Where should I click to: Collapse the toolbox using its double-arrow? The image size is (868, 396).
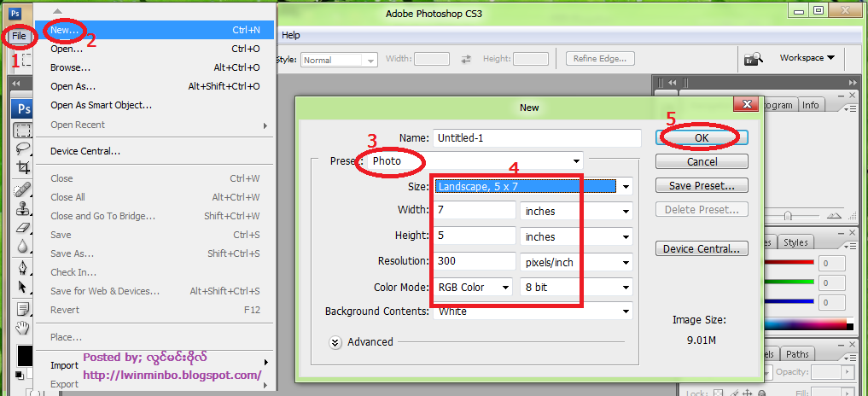(x=15, y=84)
